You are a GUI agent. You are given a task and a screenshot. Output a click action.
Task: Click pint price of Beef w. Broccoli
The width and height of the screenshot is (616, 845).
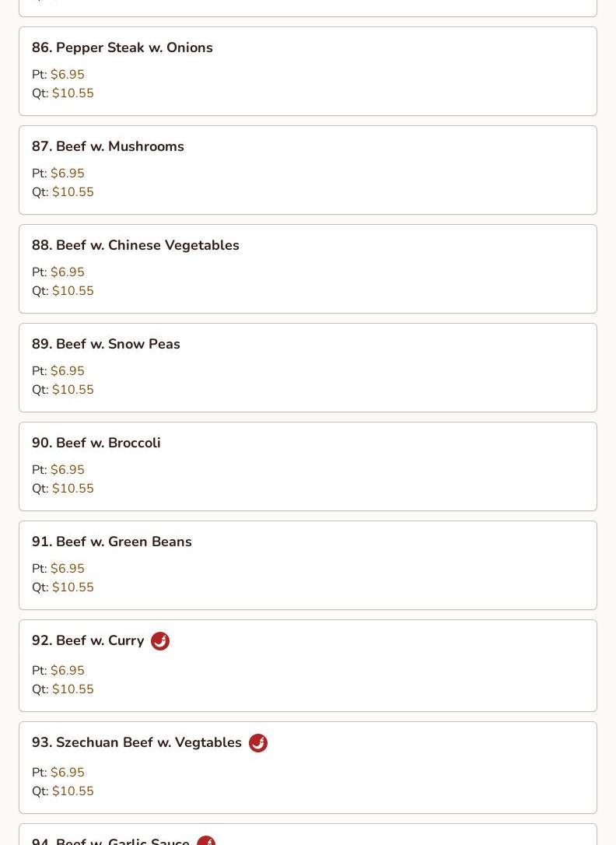click(x=68, y=470)
